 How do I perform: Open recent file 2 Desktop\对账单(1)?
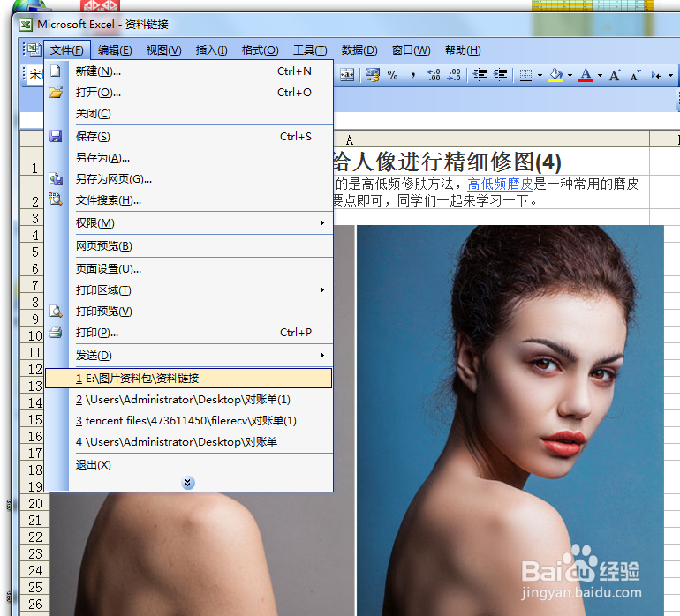[189, 399]
